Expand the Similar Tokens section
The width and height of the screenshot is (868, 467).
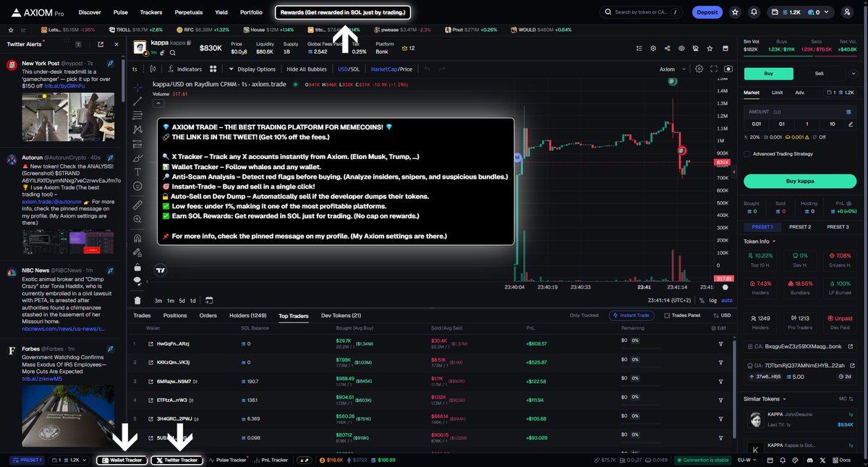[767, 398]
